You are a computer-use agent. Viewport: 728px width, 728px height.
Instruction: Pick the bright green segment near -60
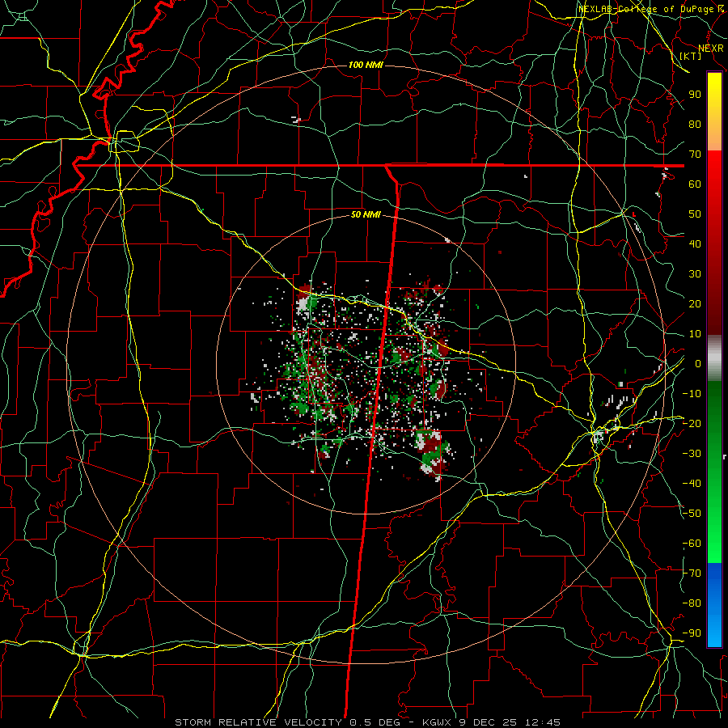(x=714, y=544)
